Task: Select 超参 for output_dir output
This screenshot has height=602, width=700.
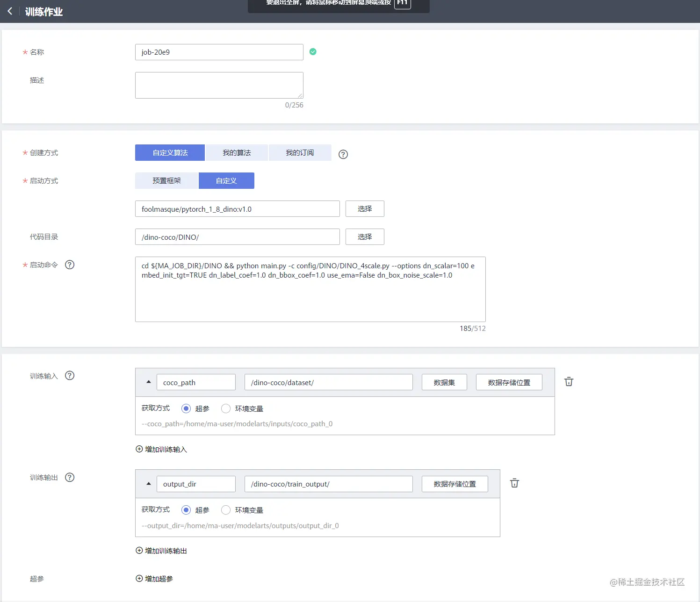Action: click(x=186, y=510)
